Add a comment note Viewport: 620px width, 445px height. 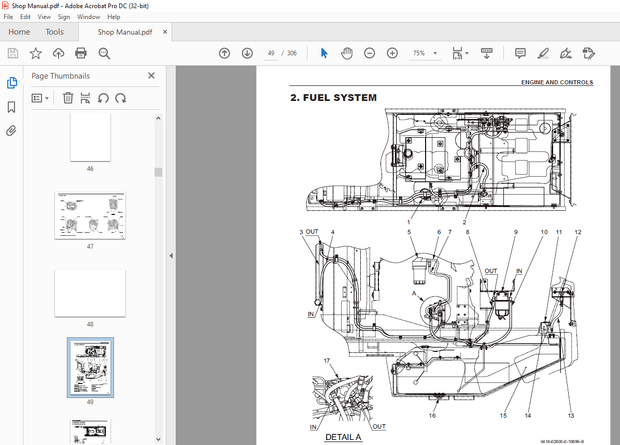520,53
